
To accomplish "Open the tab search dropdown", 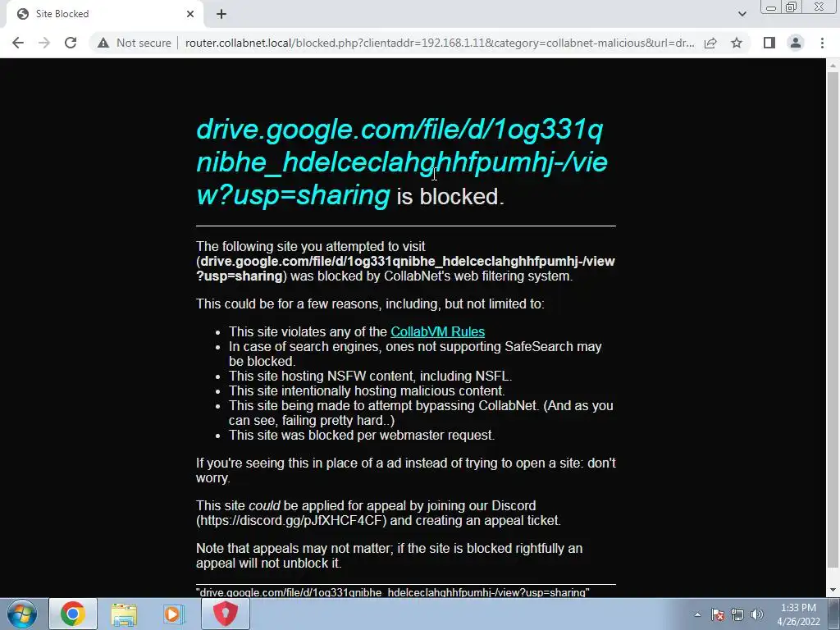I will pos(742,14).
